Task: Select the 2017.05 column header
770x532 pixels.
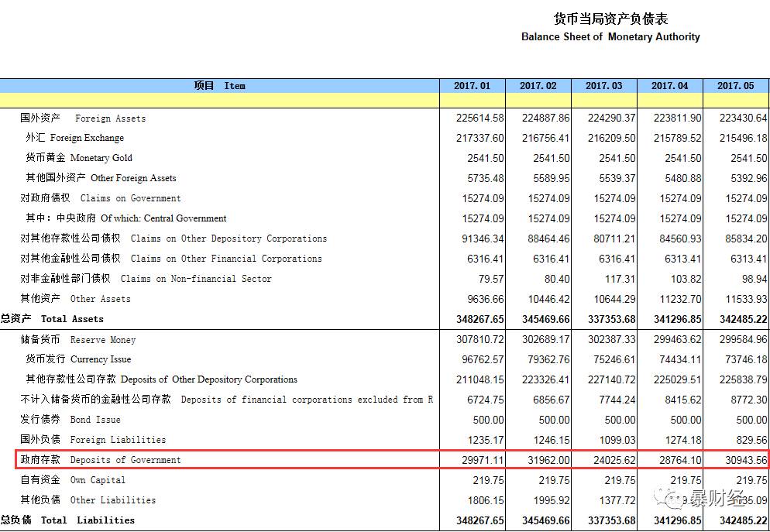Action: 736,86
